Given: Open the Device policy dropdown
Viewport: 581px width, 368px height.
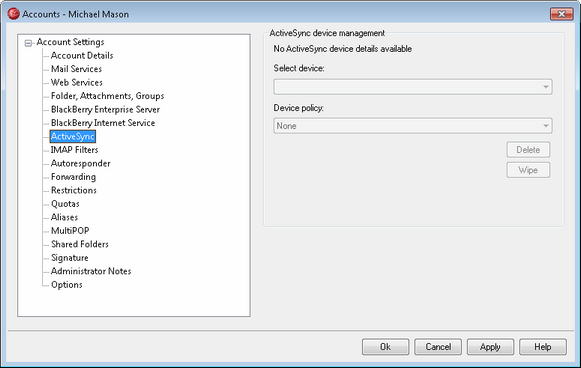Looking at the screenshot, I should 413,126.
